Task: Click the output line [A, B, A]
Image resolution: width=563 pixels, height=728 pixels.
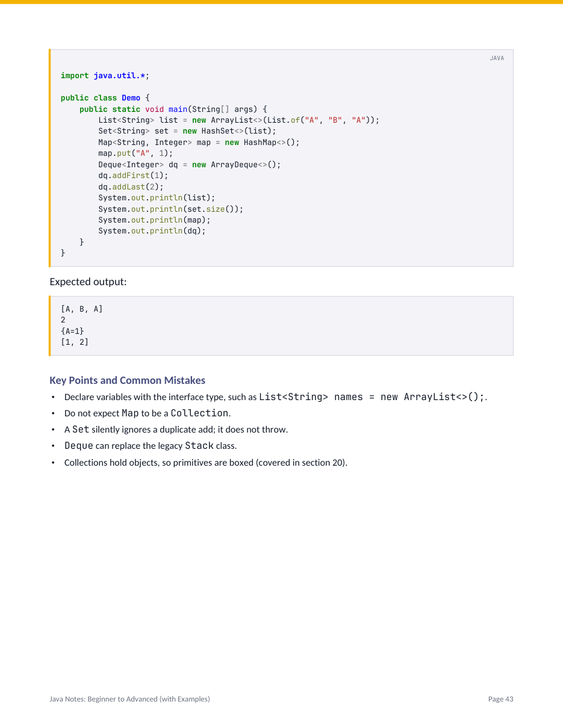Action: pos(82,309)
